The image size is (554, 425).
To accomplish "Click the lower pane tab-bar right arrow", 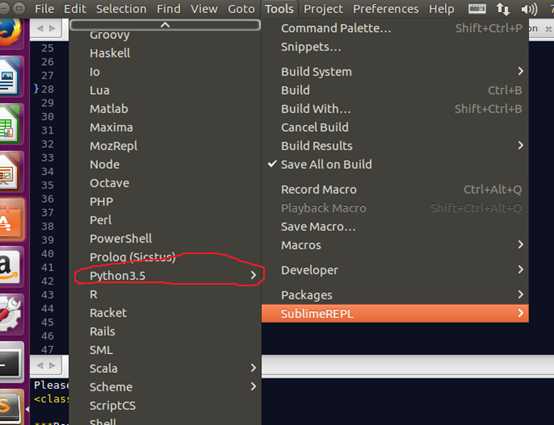I will click(x=52, y=365).
